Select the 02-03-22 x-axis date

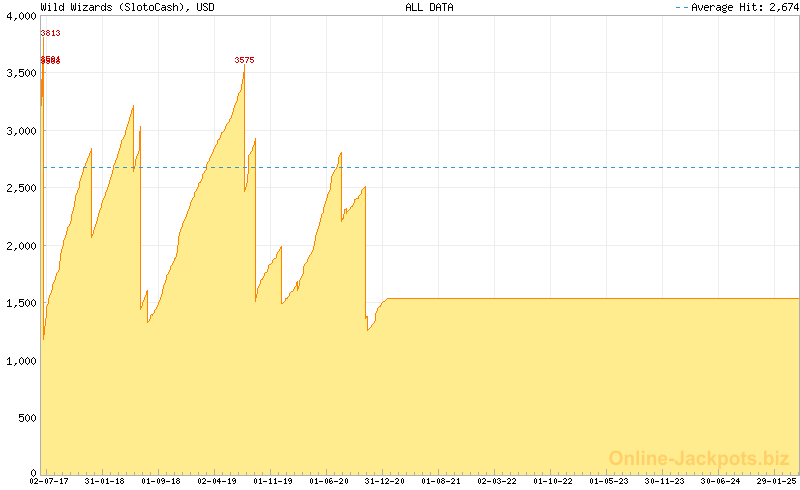coord(497,481)
